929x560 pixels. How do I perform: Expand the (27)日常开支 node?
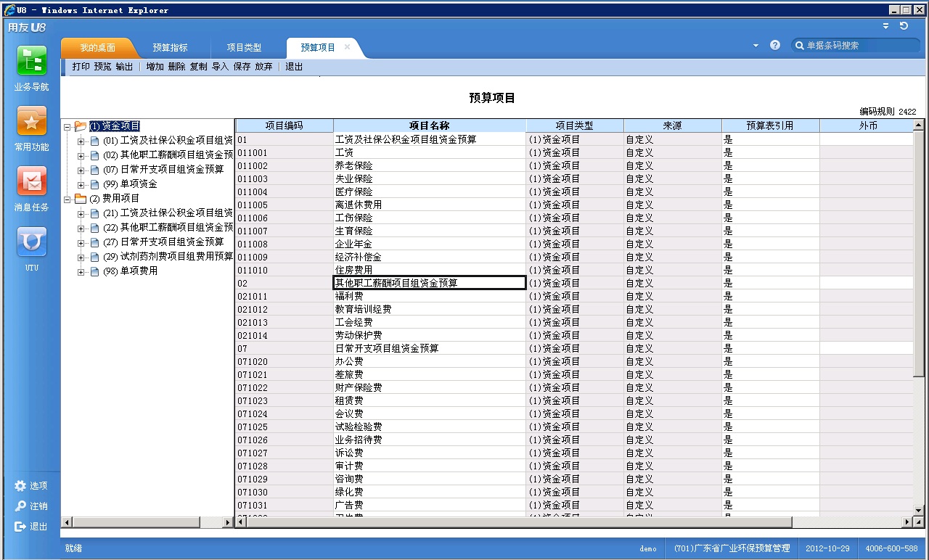(x=81, y=243)
